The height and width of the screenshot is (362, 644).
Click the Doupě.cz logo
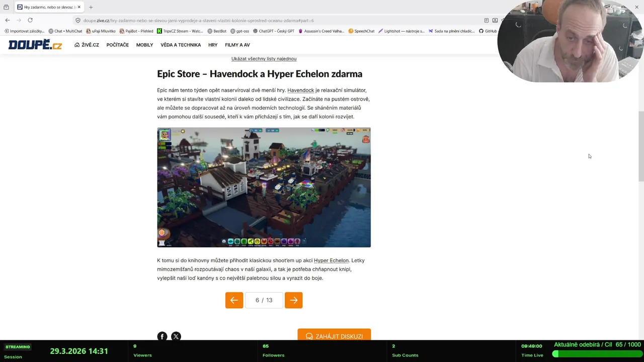35,45
